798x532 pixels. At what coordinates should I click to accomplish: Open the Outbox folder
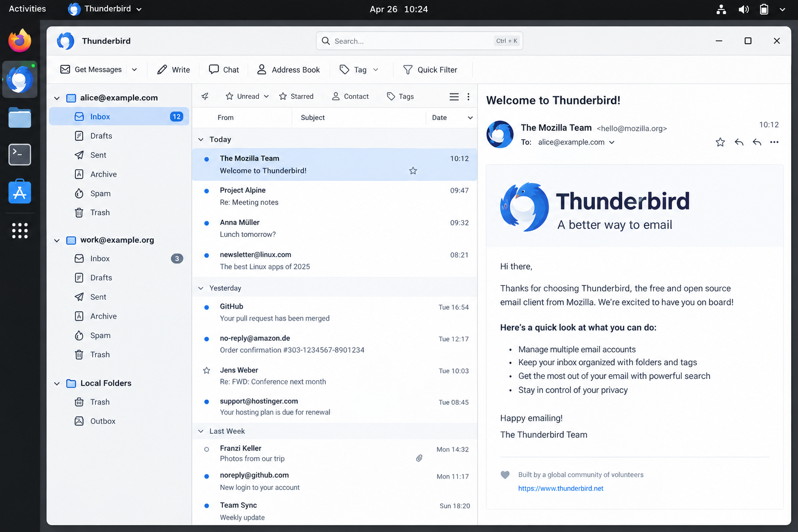pyautogui.click(x=119, y=421)
